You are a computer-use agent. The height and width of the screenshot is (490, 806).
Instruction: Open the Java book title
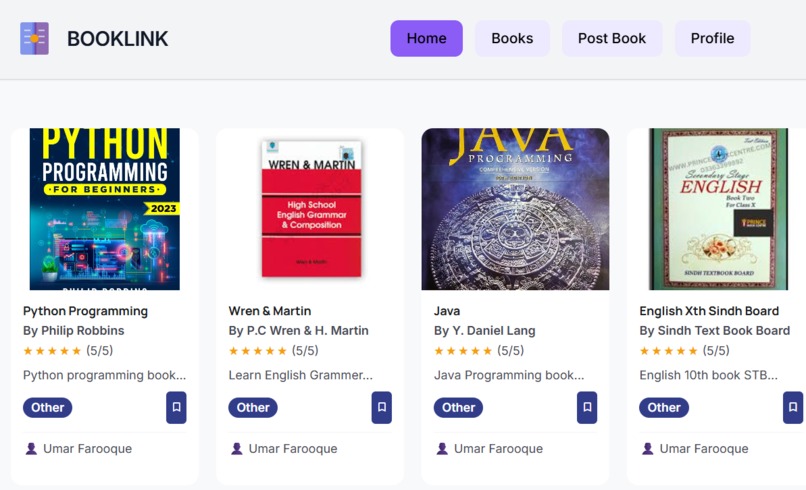pyautogui.click(x=447, y=311)
